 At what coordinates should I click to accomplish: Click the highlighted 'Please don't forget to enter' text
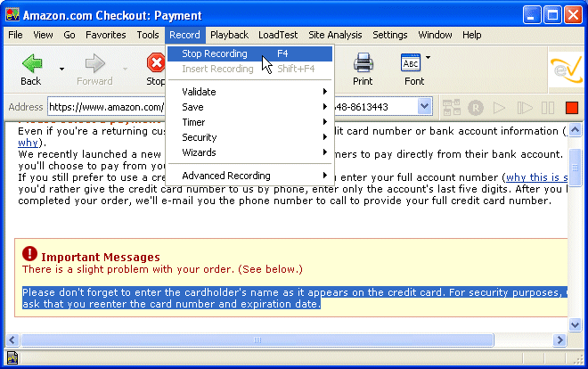click(x=295, y=298)
